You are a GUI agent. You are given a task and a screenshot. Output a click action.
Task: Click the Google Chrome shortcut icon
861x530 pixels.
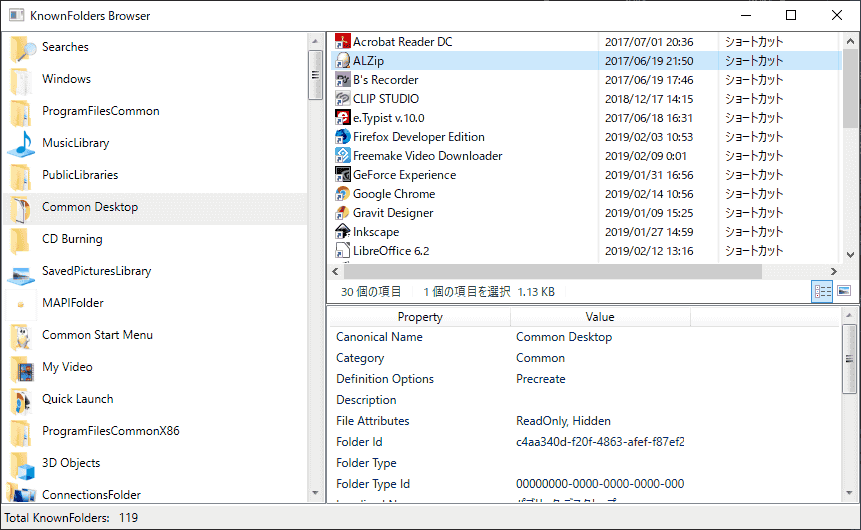343,194
